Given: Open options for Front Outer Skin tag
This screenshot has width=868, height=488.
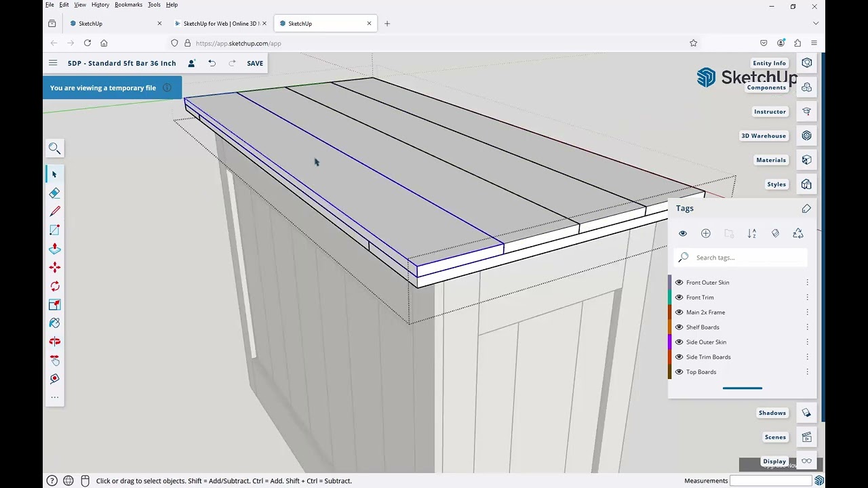Looking at the screenshot, I should pos(807,283).
